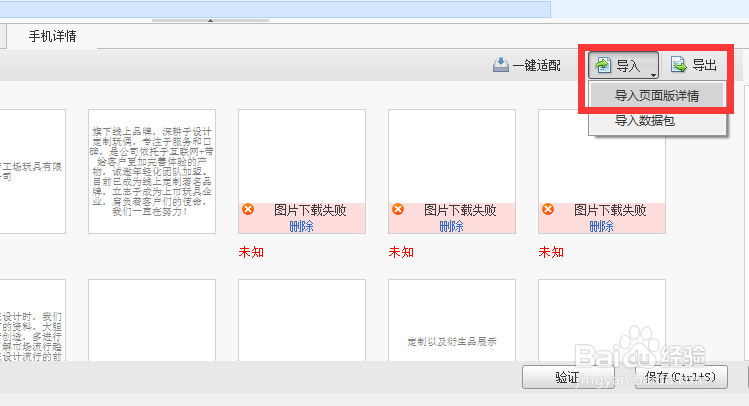This screenshot has width=749, height=406.
Task: Click the 一键适配 label
Action: click(536, 65)
